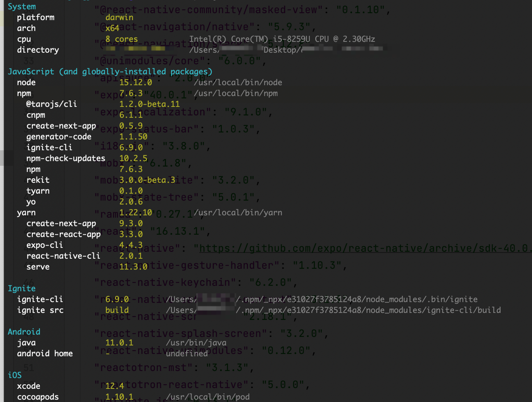Image resolution: width=532 pixels, height=402 pixels.
Task: Select the "cocoapods" entry under iOS
Action: coord(38,397)
